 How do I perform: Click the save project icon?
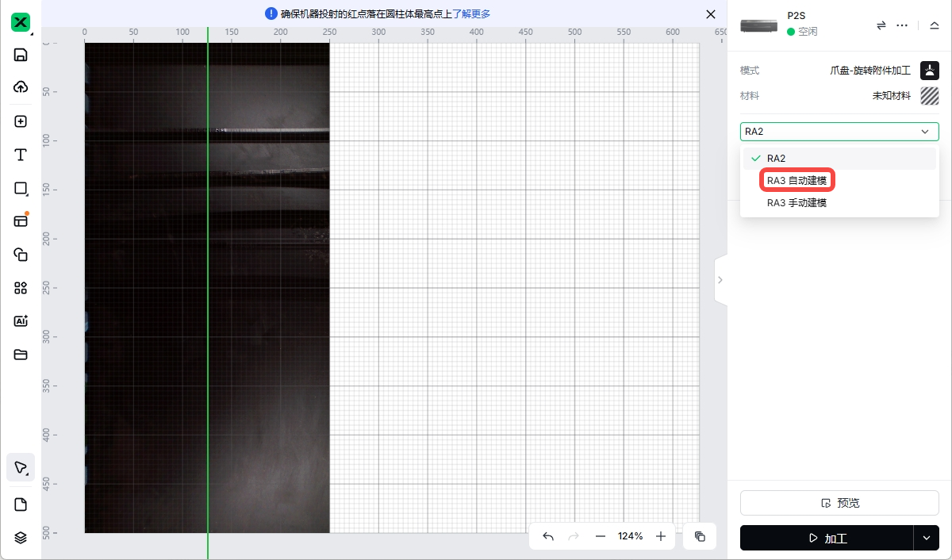pyautogui.click(x=21, y=55)
